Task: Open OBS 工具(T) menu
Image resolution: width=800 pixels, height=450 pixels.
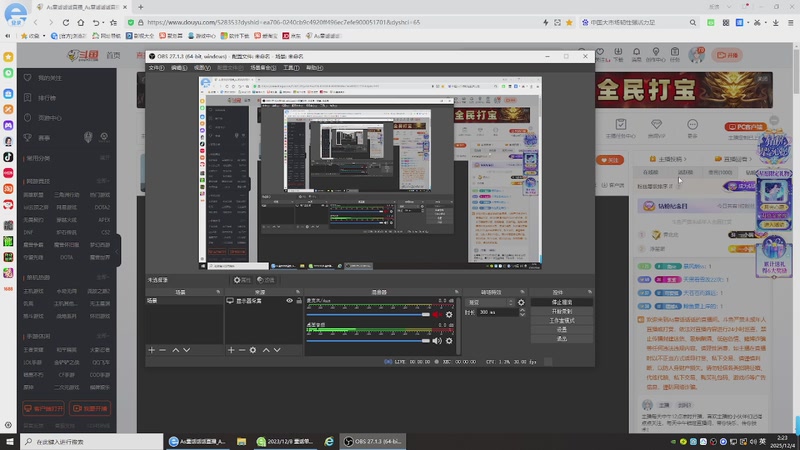Action: point(291,68)
